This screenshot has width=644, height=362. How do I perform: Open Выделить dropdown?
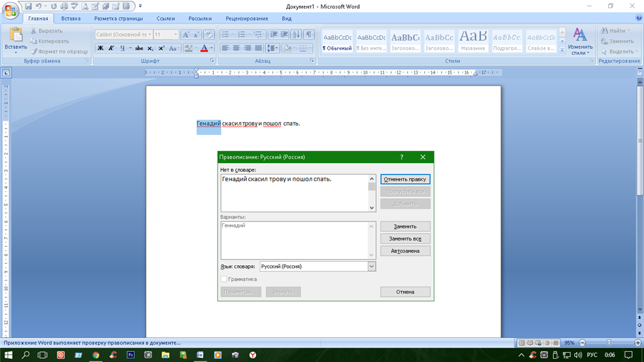tap(619, 52)
